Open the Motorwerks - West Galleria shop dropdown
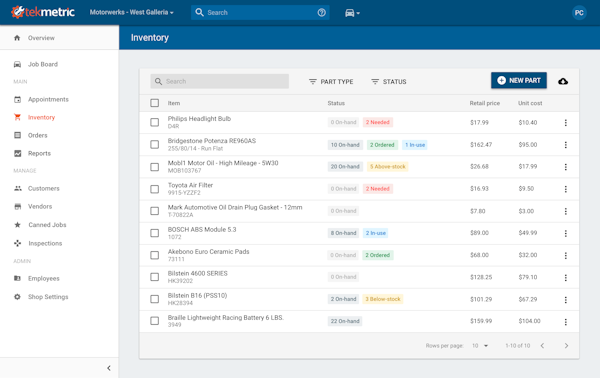The image size is (600, 378). click(132, 12)
